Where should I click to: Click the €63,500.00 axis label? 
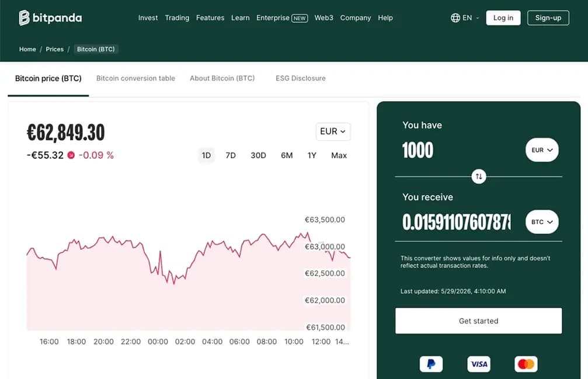pyautogui.click(x=325, y=220)
